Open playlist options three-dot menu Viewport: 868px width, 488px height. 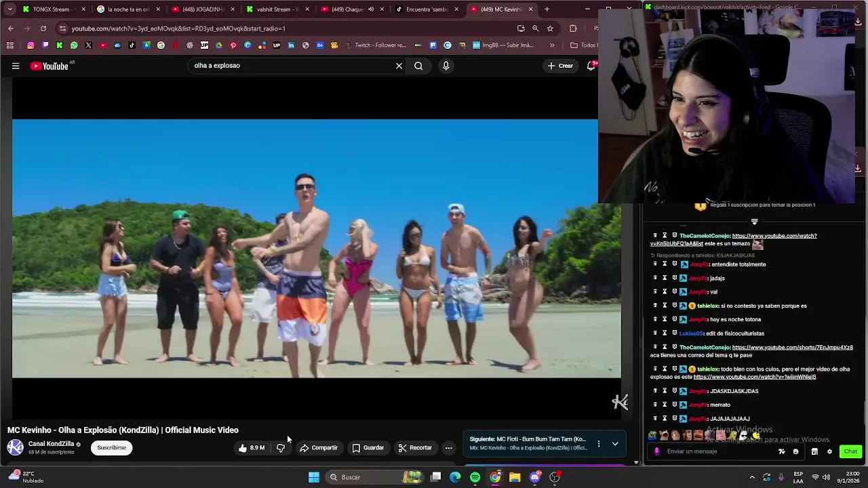(x=599, y=444)
